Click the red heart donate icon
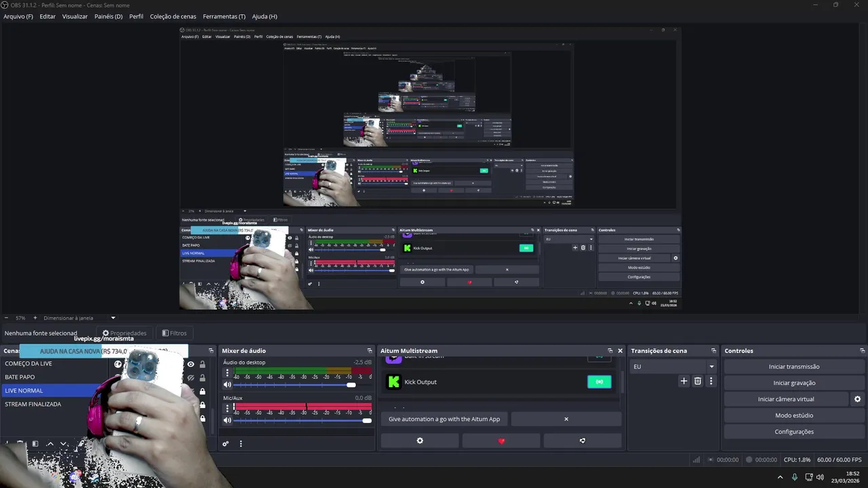This screenshot has width=868, height=488. pos(501,441)
